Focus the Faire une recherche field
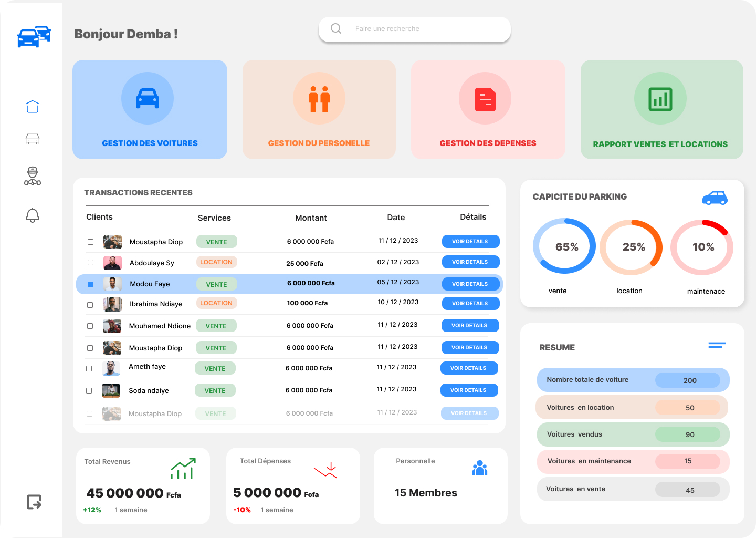Image resolution: width=756 pixels, height=538 pixels. coord(415,29)
